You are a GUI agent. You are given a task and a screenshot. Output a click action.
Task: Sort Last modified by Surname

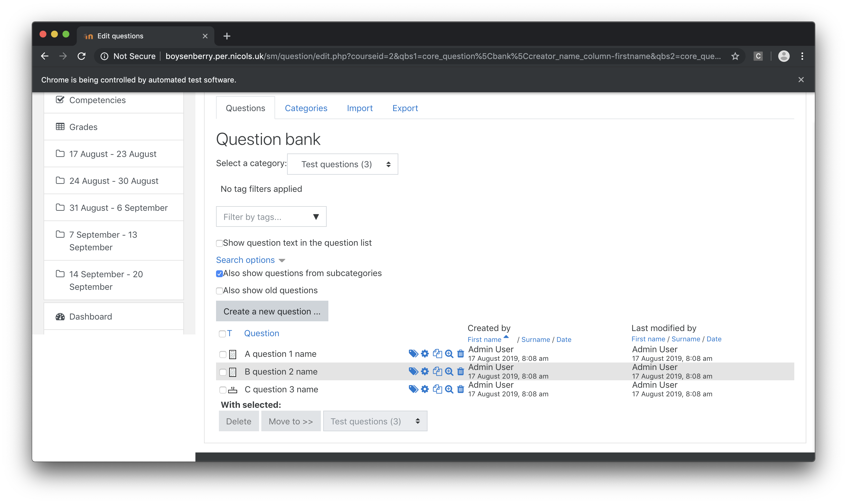tap(686, 338)
